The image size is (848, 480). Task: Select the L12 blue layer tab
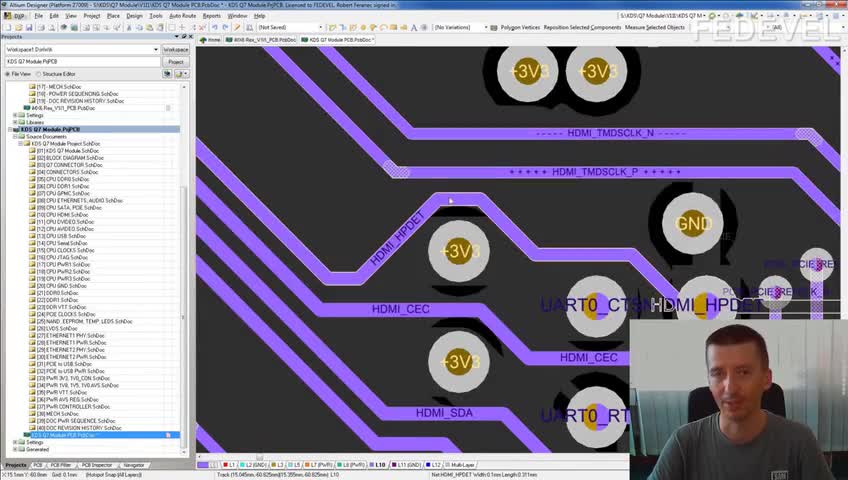[x=433, y=465]
